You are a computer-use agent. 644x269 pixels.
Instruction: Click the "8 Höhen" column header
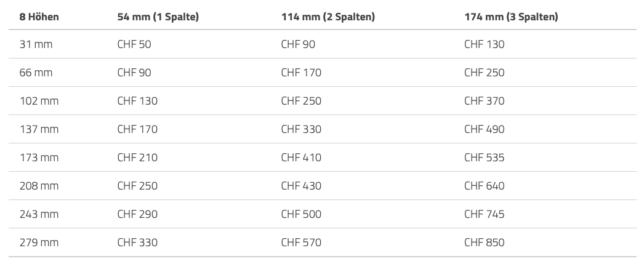pos(39,17)
